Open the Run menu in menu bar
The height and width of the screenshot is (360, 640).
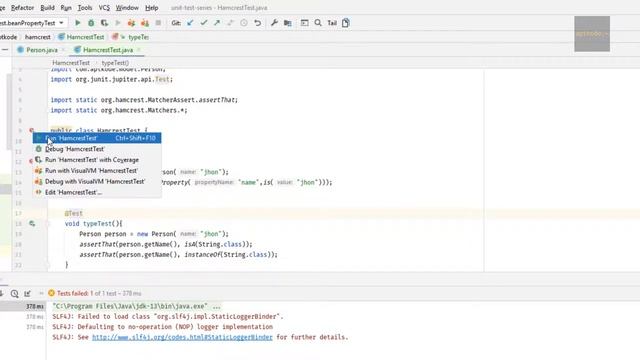click(x=66, y=8)
